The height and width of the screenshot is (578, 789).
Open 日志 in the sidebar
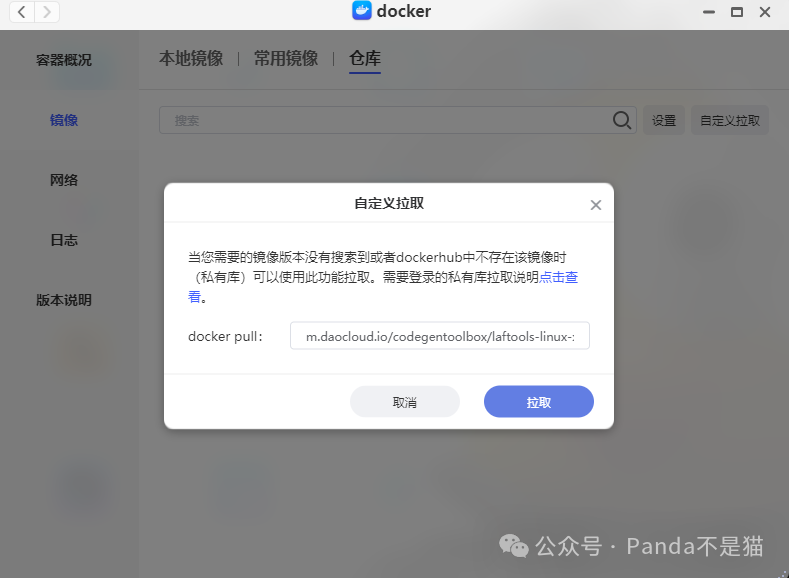coord(64,240)
